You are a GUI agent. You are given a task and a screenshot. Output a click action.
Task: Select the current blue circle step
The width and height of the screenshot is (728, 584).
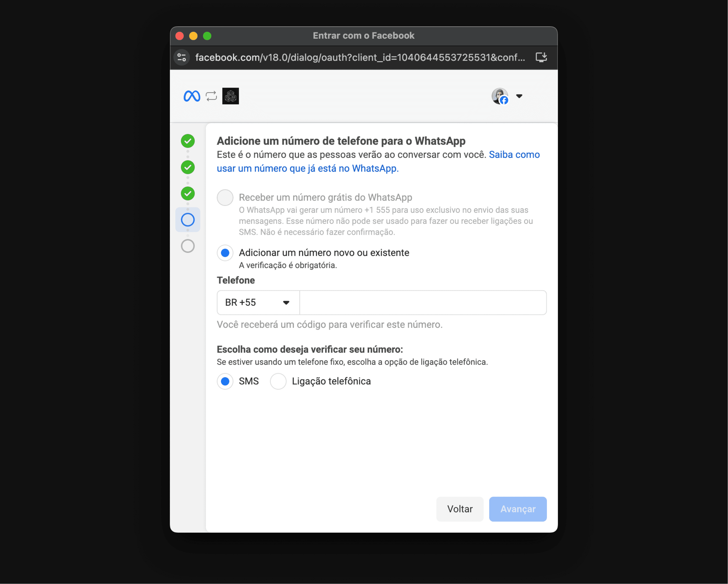[x=188, y=220]
